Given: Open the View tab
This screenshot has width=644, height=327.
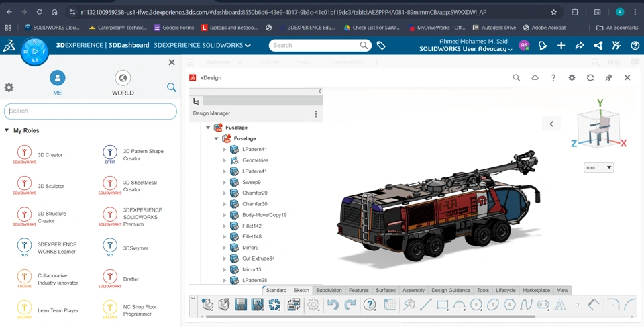Looking at the screenshot, I should coord(562,290).
